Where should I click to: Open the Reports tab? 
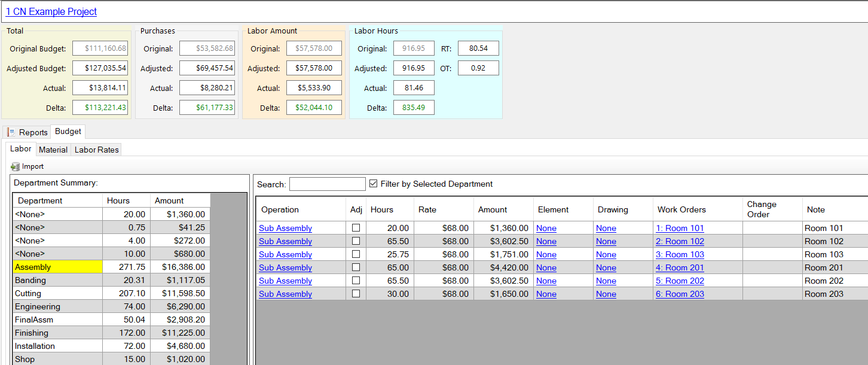pyautogui.click(x=27, y=132)
